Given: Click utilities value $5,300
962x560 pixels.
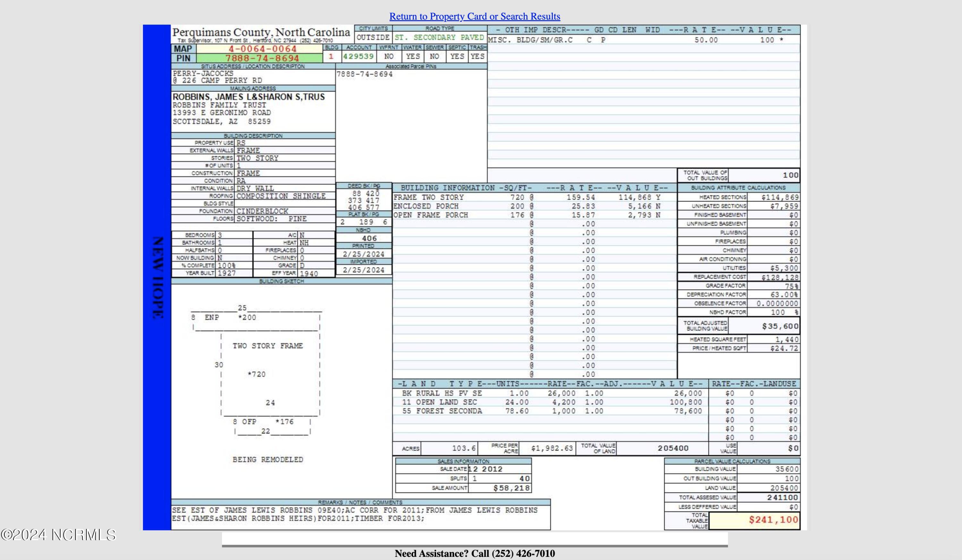Looking at the screenshot, I should (x=784, y=268).
